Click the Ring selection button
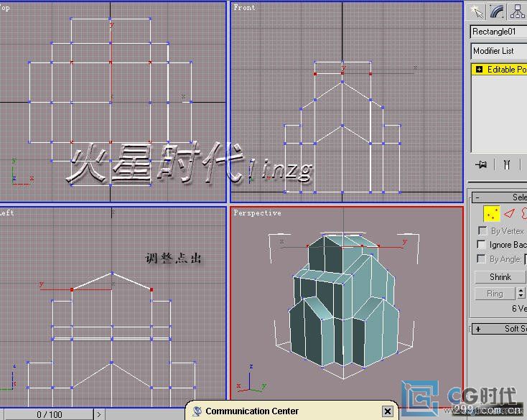 [x=495, y=294]
